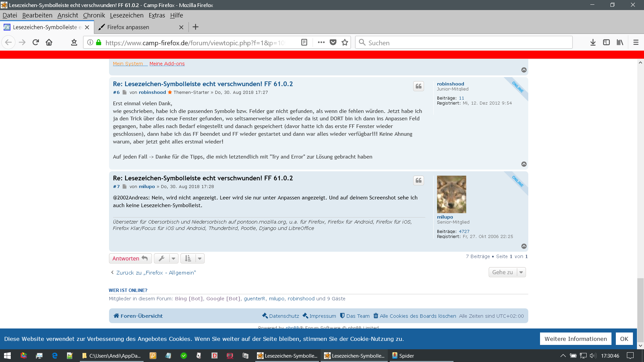The height and width of the screenshot is (362, 644).
Task: Show the downloads panel
Action: (x=593, y=43)
